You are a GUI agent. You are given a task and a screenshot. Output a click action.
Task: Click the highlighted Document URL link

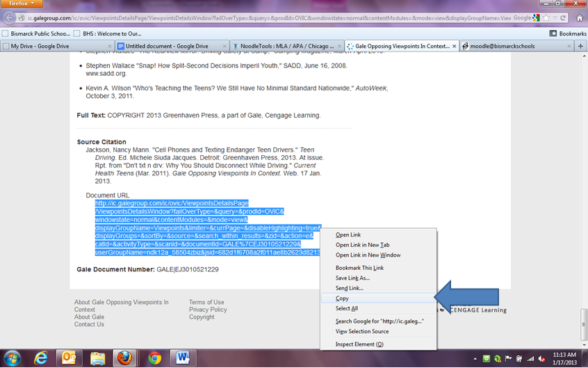click(x=208, y=228)
